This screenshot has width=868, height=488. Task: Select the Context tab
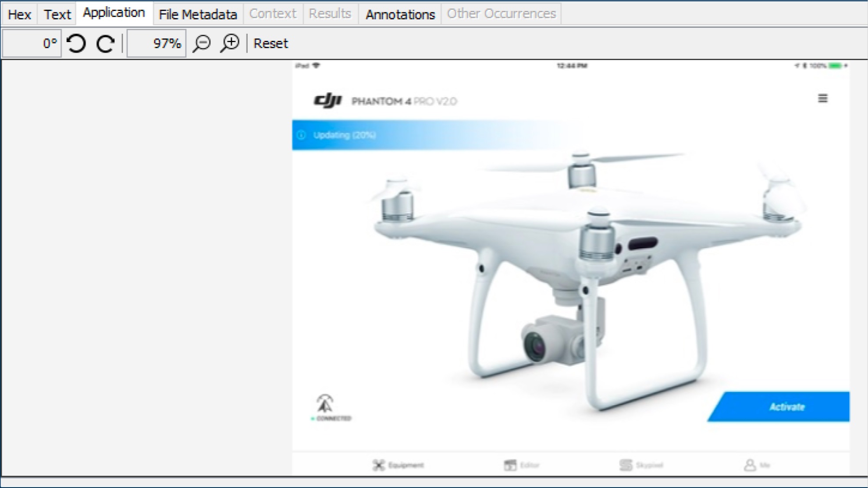273,14
